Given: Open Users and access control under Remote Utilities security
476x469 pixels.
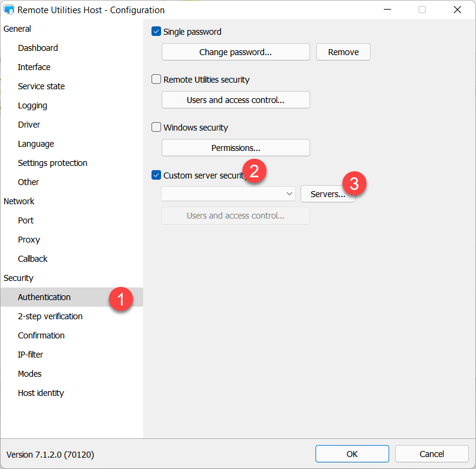Looking at the screenshot, I should pos(235,100).
